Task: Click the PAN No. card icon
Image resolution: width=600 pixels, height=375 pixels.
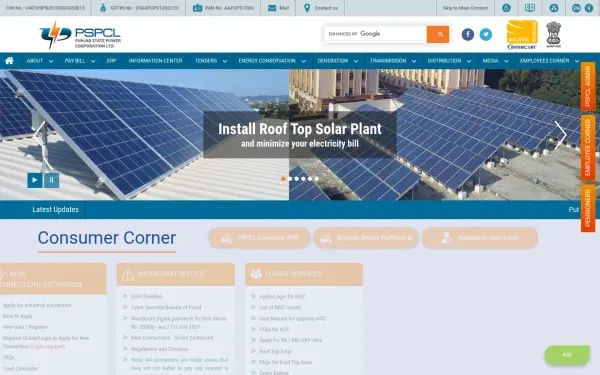Action: pyautogui.click(x=197, y=8)
